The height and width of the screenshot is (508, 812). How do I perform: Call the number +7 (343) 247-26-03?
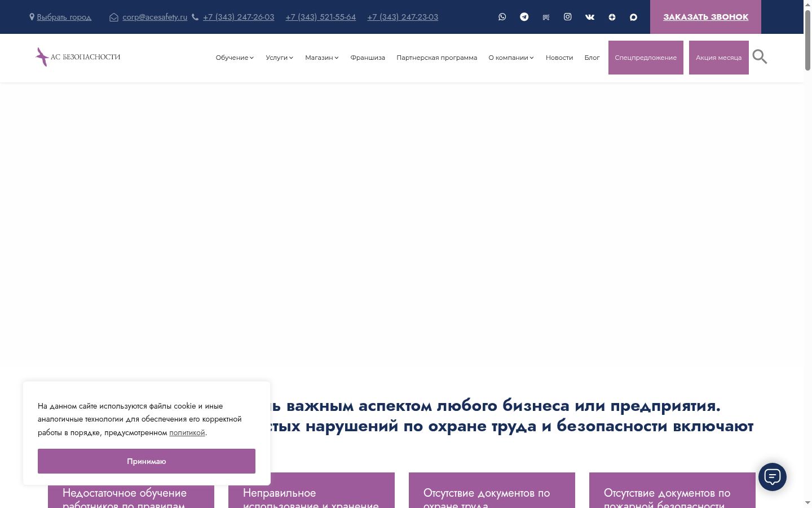click(x=239, y=17)
